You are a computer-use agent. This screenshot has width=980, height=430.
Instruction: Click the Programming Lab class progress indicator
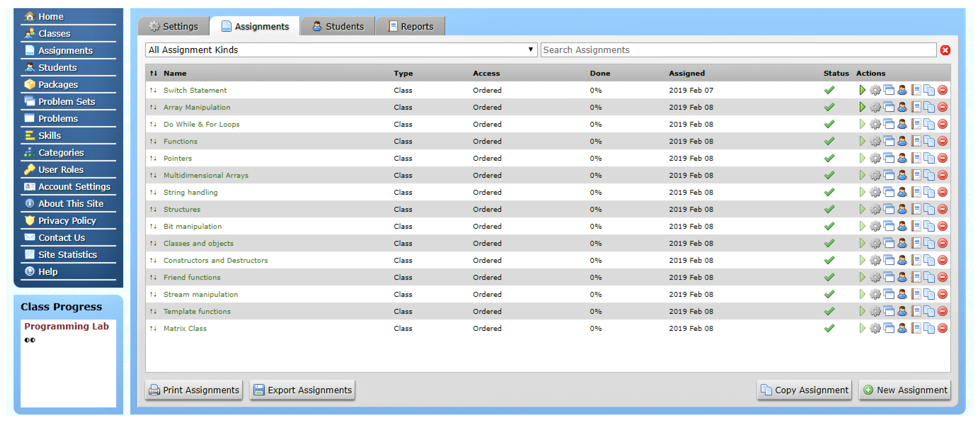click(66, 326)
